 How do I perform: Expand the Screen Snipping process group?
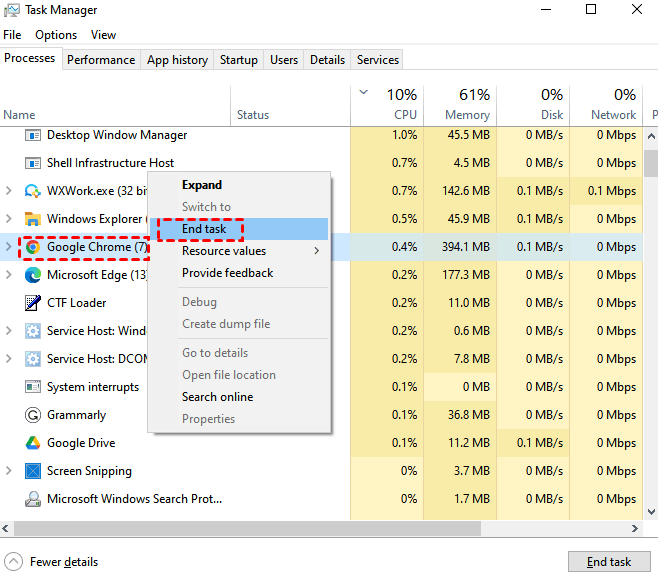coord(9,471)
